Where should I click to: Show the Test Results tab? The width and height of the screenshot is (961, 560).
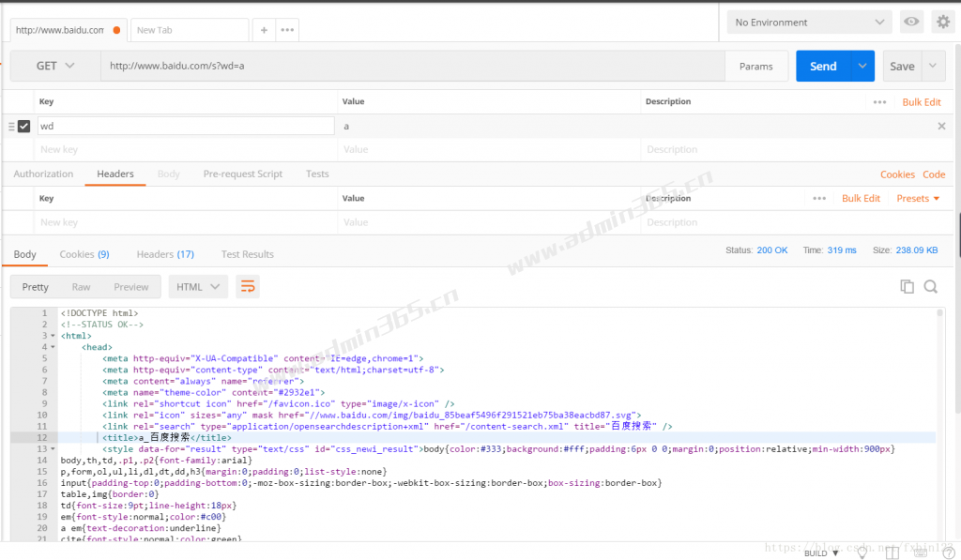[x=248, y=254]
